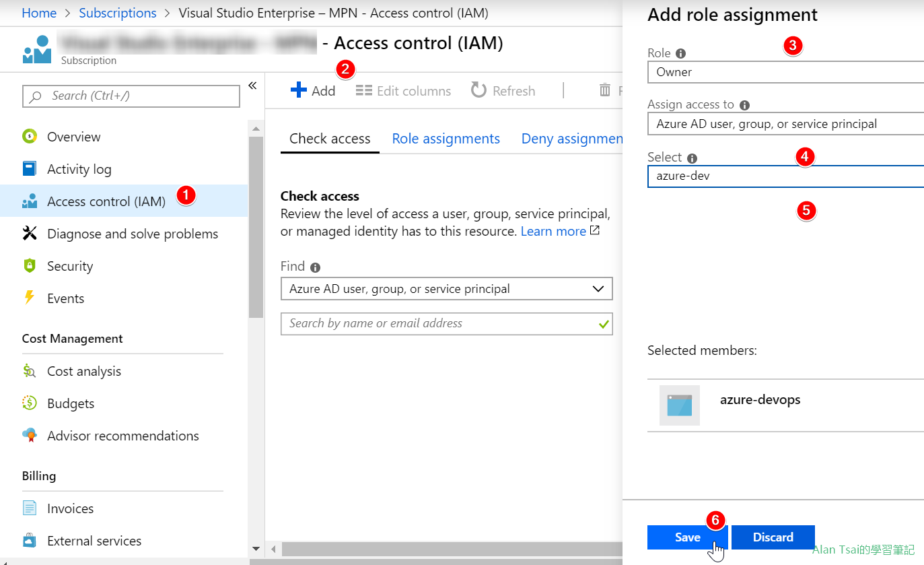Expand the Assign access to dropdown

(x=785, y=124)
